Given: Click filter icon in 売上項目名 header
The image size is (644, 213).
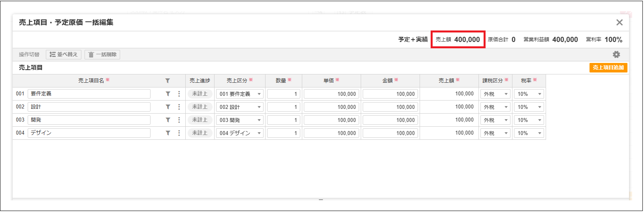Looking at the screenshot, I should click(x=168, y=81).
